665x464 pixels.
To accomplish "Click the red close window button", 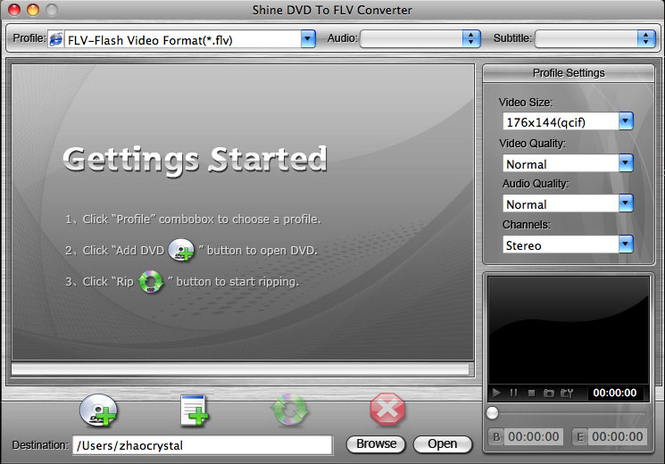I will (14, 10).
